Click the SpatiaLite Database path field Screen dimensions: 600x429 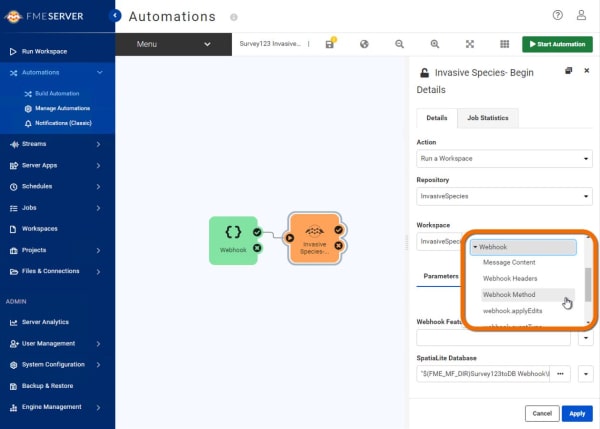pyautogui.click(x=483, y=374)
